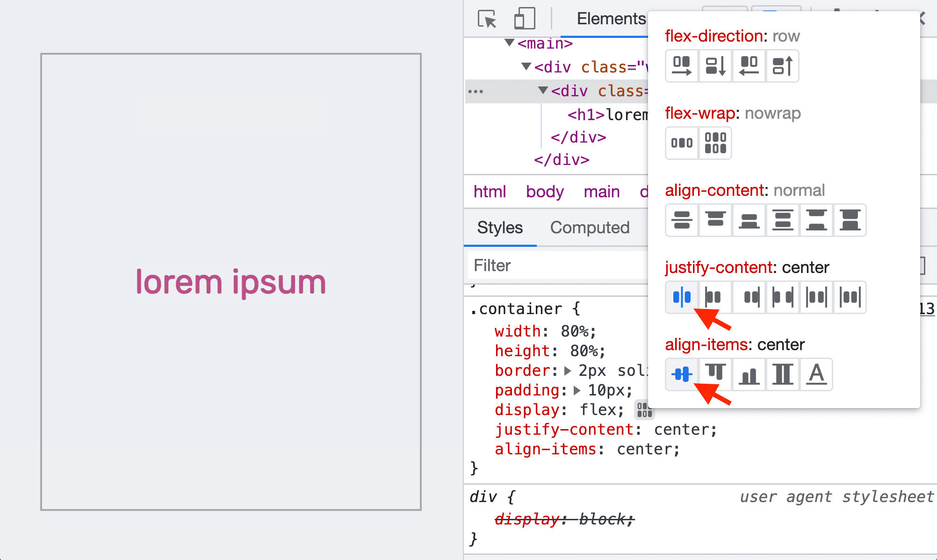Switch to the Computed tab
Viewport: 937px width, 560px height.
coord(590,227)
